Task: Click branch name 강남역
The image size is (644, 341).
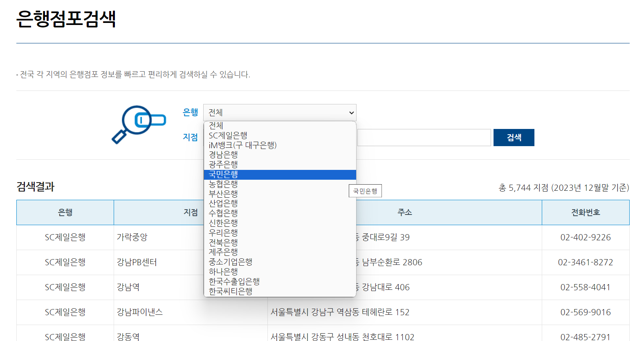Action: (128, 287)
